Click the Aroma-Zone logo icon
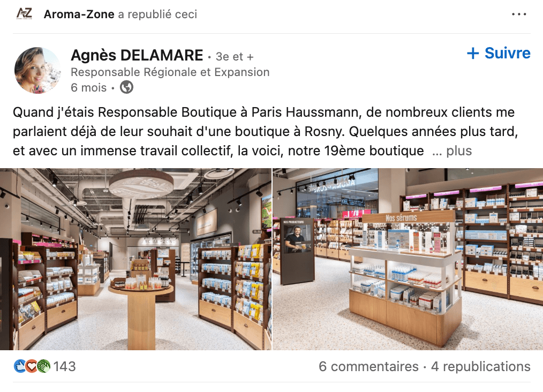Screen dimensions: 543x392 pyautogui.click(x=24, y=14)
